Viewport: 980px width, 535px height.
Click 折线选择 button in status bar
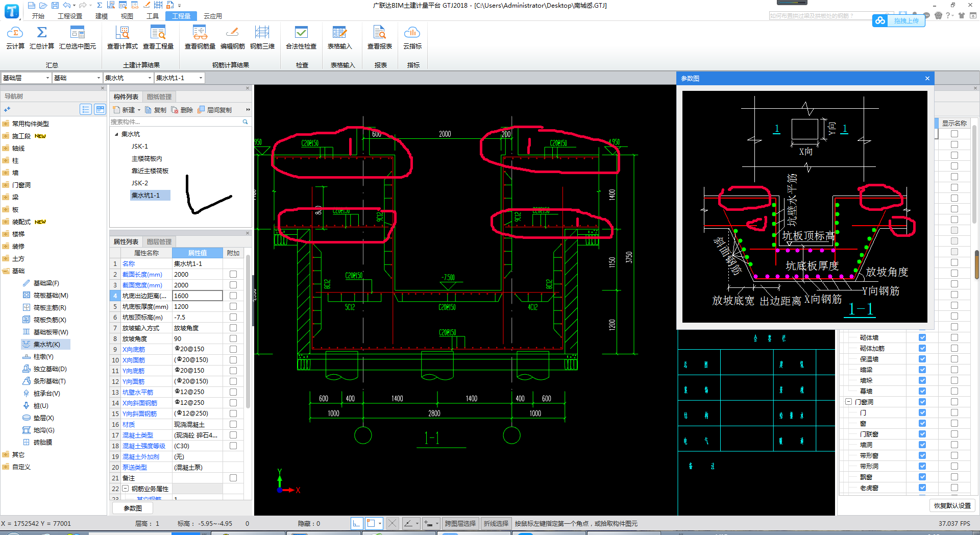tap(496, 523)
